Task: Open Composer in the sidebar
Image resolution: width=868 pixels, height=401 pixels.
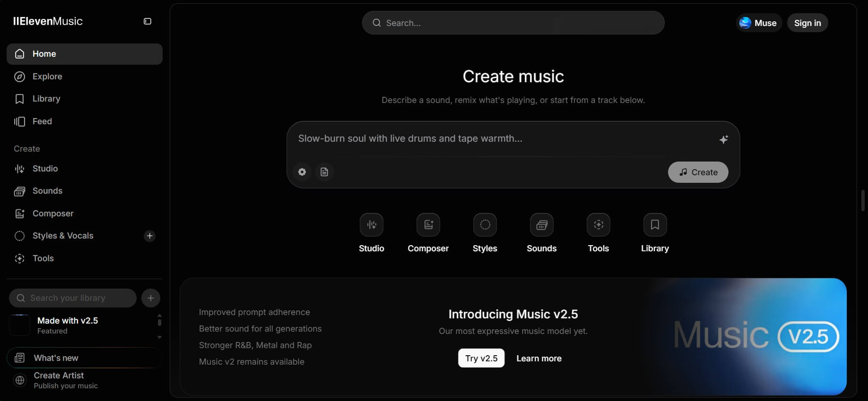Action: point(85,213)
